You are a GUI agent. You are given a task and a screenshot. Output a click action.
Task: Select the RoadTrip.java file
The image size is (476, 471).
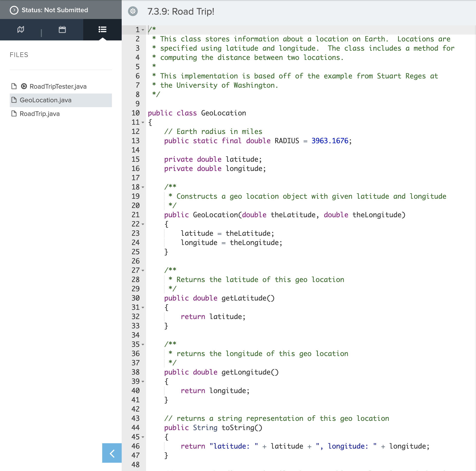pos(39,114)
